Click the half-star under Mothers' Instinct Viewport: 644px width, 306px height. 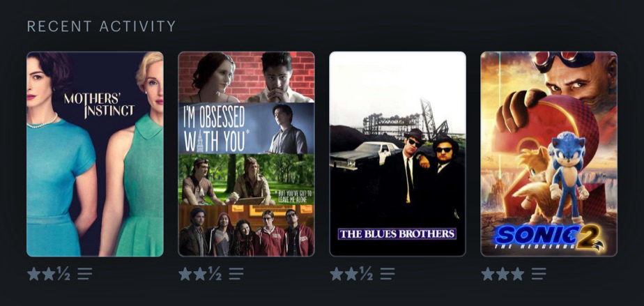tap(63, 273)
